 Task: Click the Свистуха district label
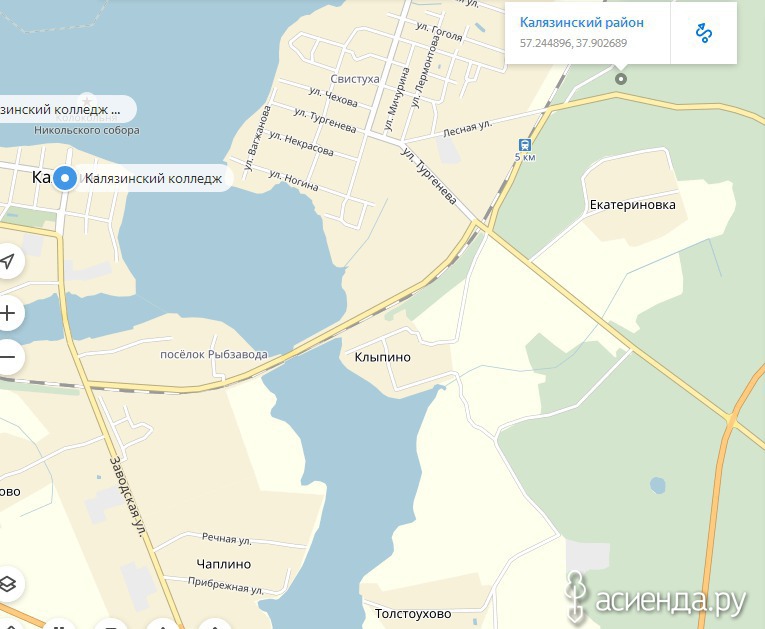coord(355,79)
